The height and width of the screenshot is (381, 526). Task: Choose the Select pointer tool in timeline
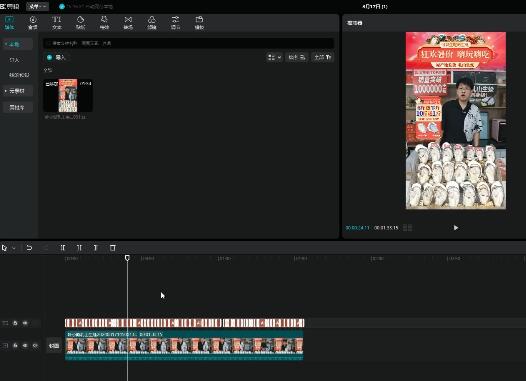(4, 248)
